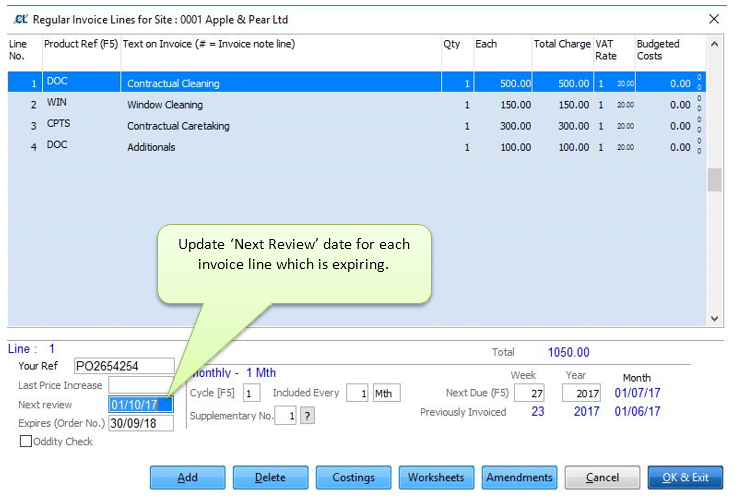The width and height of the screenshot is (739, 499).
Task: Open the Amendments dialog
Action: click(519, 478)
